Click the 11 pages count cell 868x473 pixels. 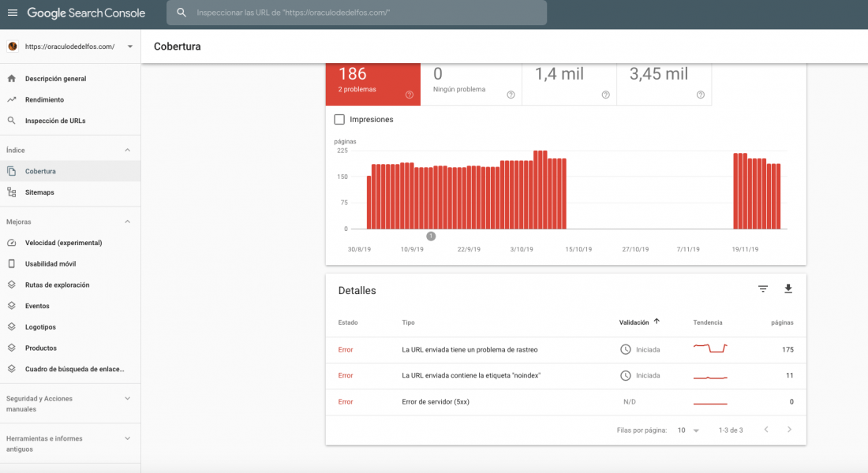(x=789, y=375)
